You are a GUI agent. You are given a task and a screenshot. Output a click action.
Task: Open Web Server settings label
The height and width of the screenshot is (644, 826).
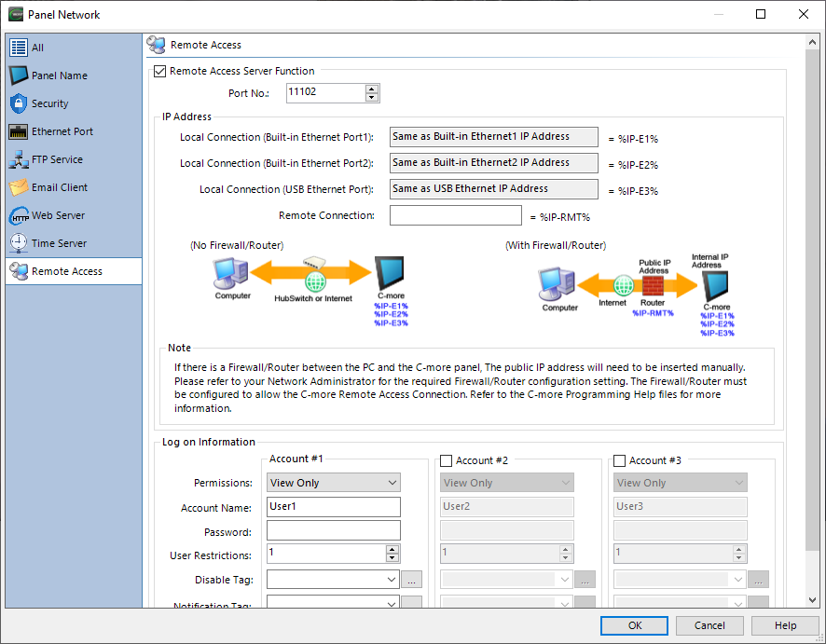(58, 215)
